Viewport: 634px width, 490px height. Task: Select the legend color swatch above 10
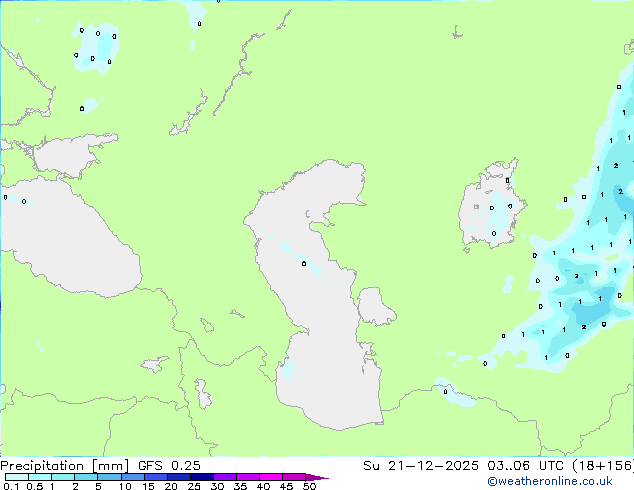point(124,478)
